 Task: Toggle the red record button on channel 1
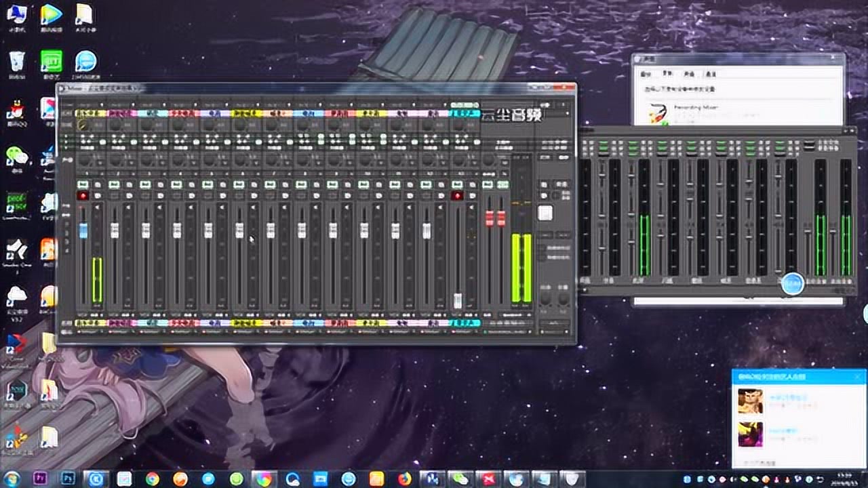[x=83, y=196]
